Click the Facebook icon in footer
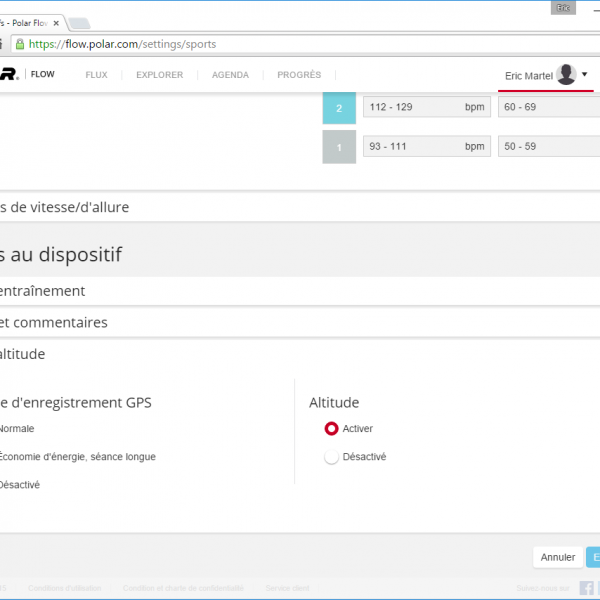600x600 pixels. coord(586,588)
